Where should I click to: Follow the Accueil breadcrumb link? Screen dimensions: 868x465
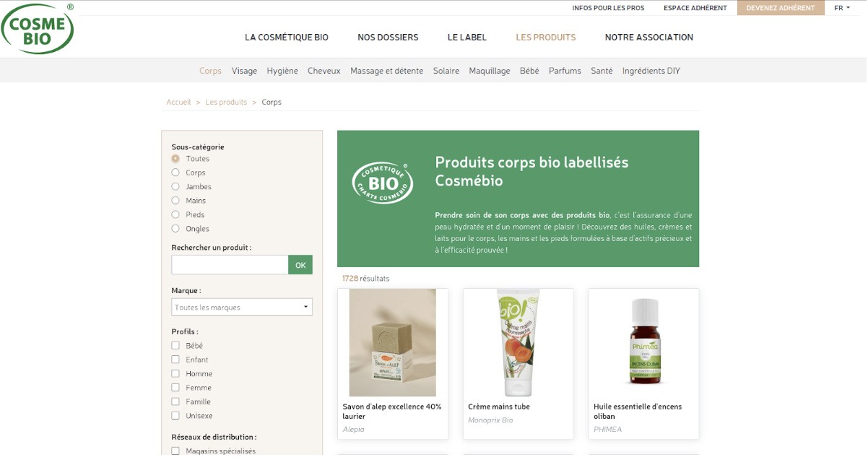click(178, 103)
